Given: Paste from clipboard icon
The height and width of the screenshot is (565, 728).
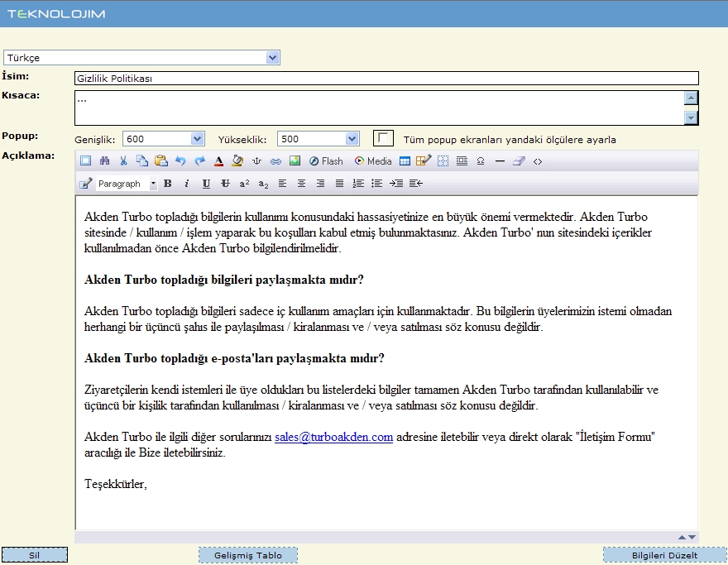Looking at the screenshot, I should (x=161, y=161).
